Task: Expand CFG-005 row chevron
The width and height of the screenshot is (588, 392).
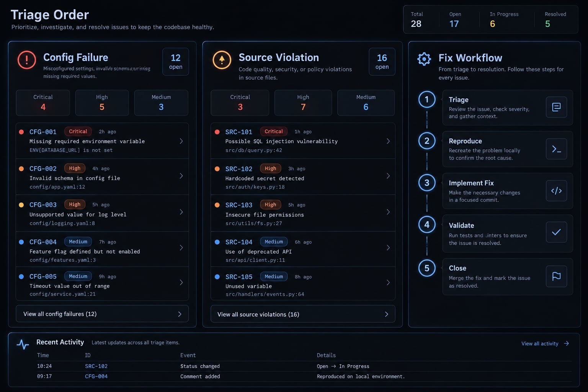Action: 181,283
